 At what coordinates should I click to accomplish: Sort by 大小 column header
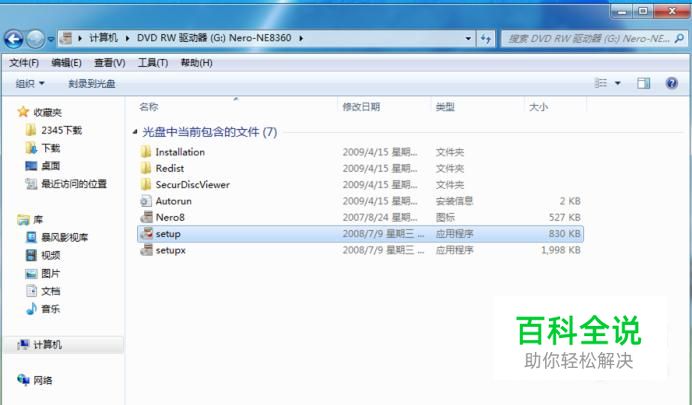[538, 107]
